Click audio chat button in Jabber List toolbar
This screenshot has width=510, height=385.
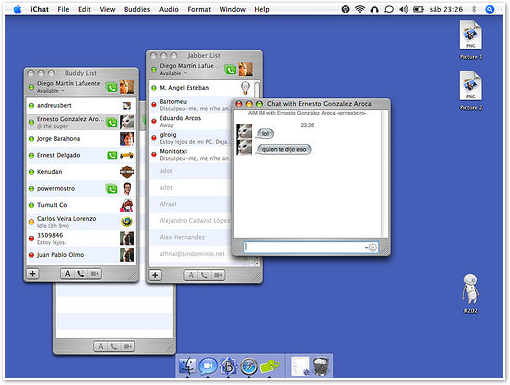[204, 275]
